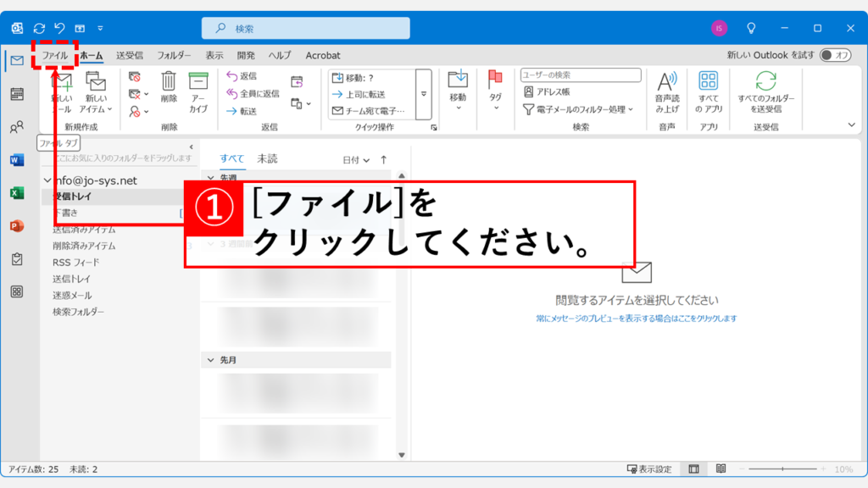Open the Acrobat tab
The height and width of the screenshot is (488, 868).
click(x=323, y=55)
